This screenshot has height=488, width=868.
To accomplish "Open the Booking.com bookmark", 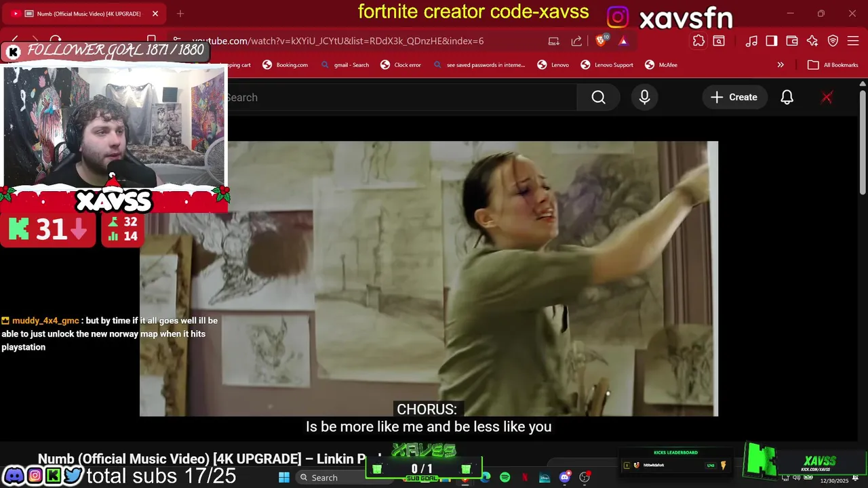I will (x=285, y=65).
